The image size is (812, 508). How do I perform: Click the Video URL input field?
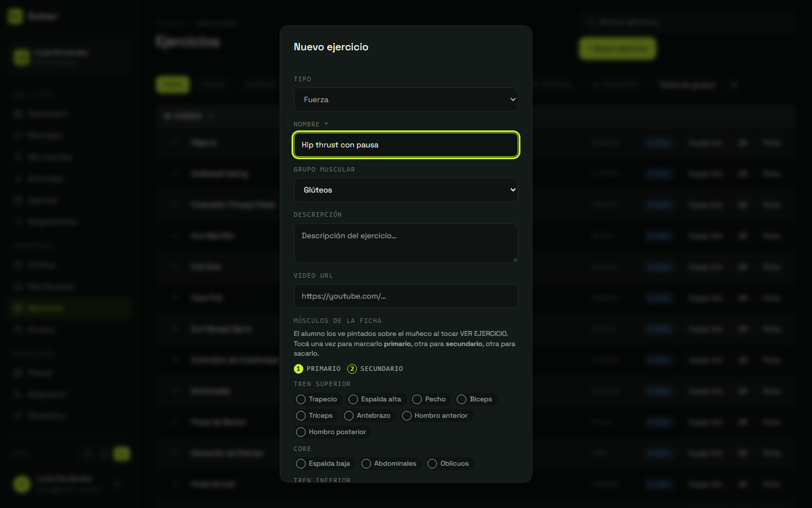click(405, 296)
